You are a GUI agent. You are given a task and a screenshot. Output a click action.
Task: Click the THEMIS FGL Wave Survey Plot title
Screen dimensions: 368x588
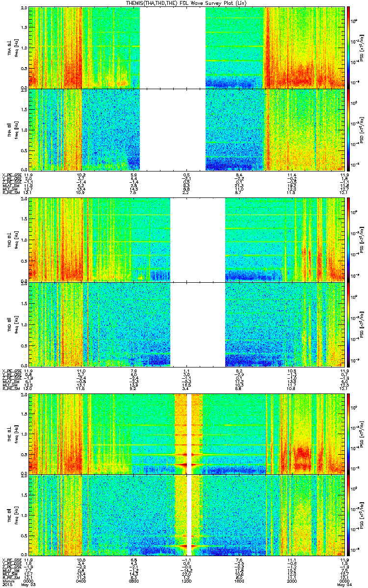187,3
